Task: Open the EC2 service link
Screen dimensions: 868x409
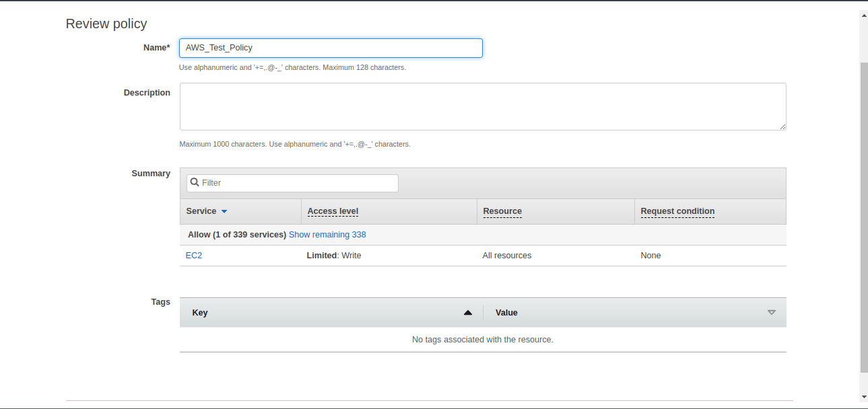Action: (194, 256)
